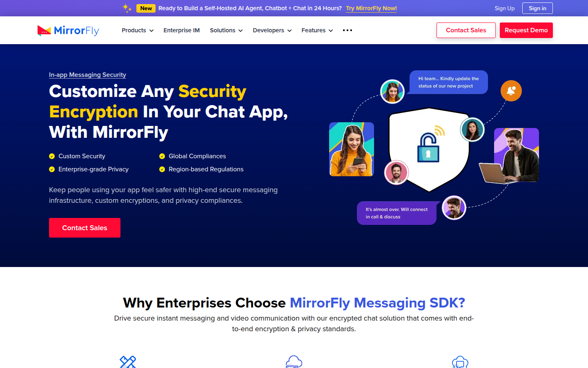This screenshot has height=368, width=588.
Task: Click the orange notification bell icon
Action: (511, 91)
